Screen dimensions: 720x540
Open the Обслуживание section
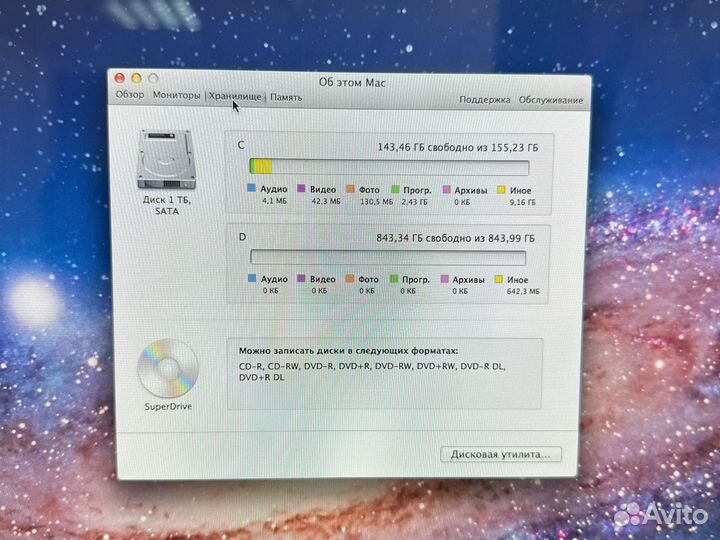(x=551, y=100)
